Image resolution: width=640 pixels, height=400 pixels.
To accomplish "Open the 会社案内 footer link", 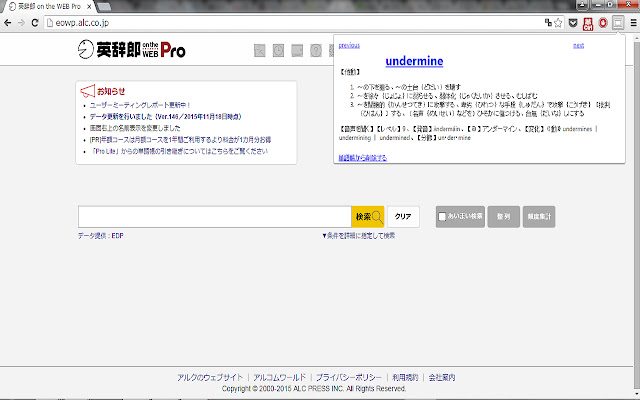I will pos(442,377).
